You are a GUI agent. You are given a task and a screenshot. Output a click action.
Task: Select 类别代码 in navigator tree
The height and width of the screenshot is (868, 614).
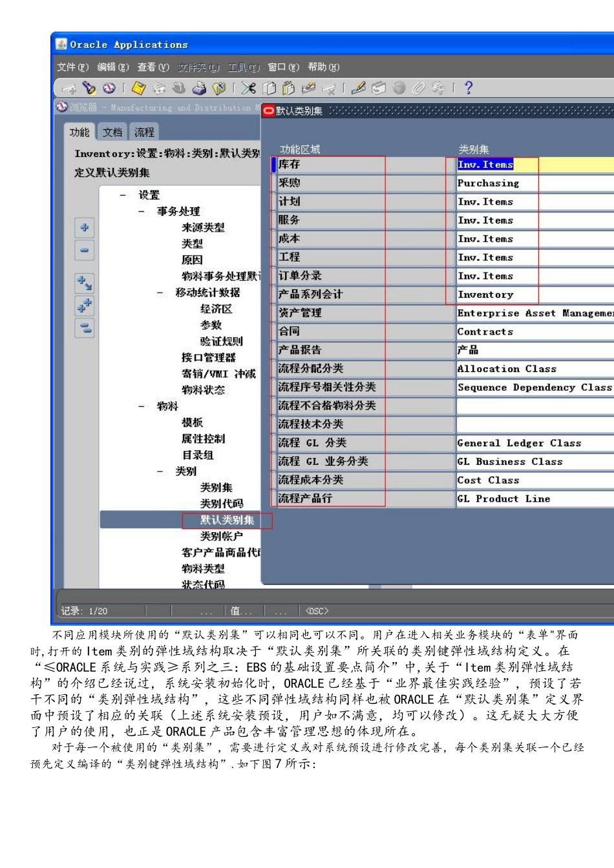pyautogui.click(x=222, y=504)
